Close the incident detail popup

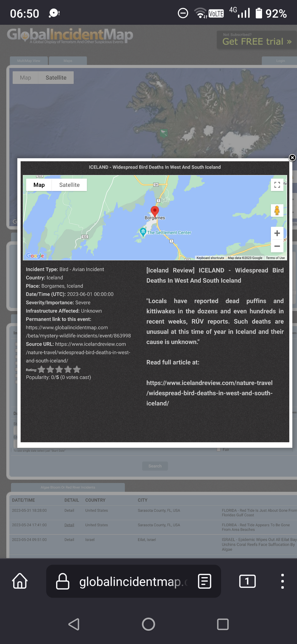292,158
